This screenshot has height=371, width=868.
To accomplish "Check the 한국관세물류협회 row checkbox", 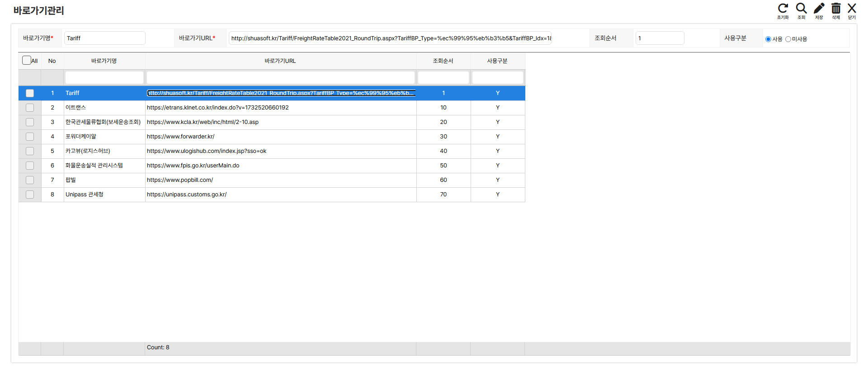I will (x=30, y=122).
